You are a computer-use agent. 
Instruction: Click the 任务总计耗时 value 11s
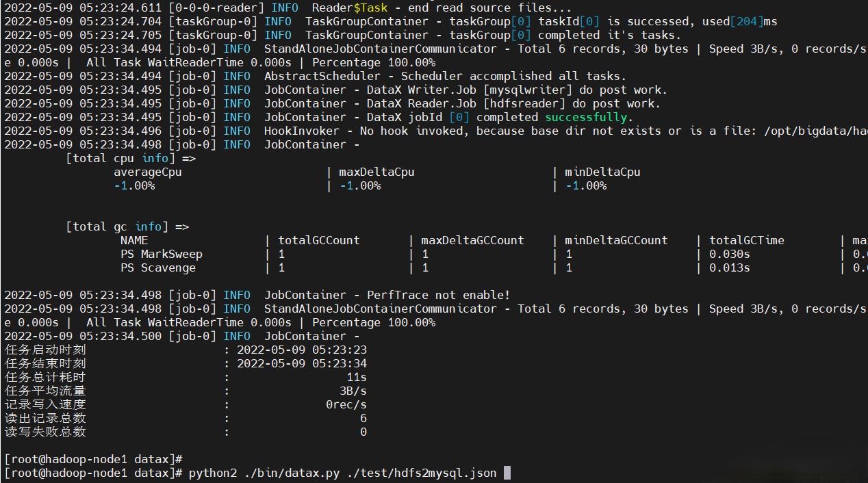[x=357, y=377]
